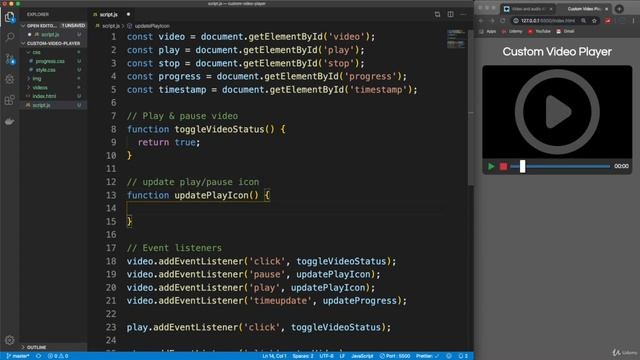Change JavaScript language mode in status bar
The width and height of the screenshot is (640, 360).
pyautogui.click(x=362, y=356)
